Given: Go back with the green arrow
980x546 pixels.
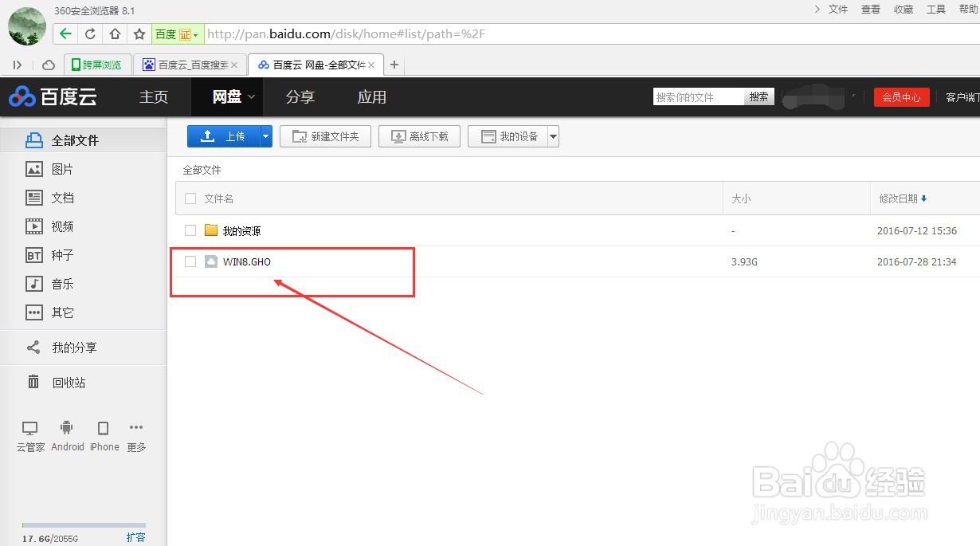Looking at the screenshot, I should pos(65,33).
